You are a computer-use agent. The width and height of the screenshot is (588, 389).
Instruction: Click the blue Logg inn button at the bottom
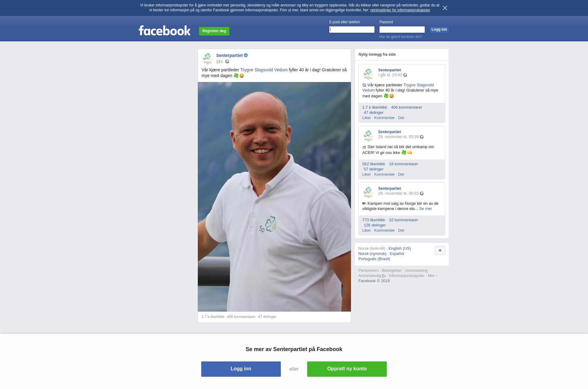coord(241,369)
